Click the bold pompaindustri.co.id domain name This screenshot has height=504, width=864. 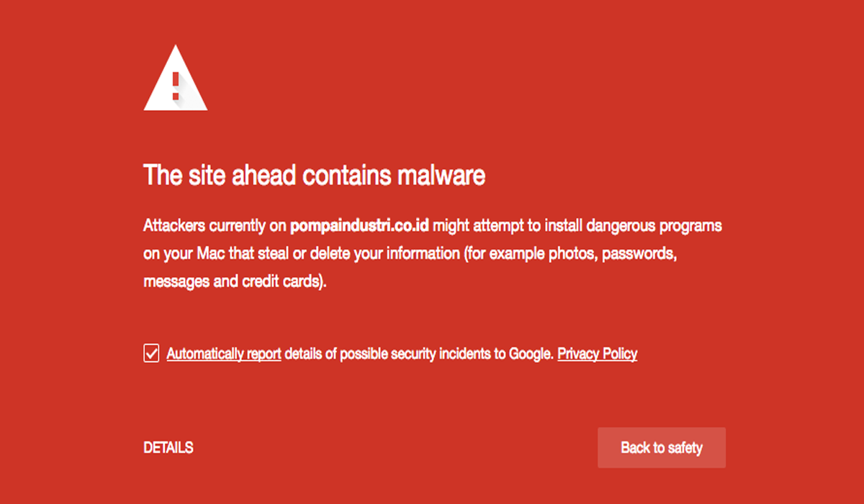click(x=360, y=226)
